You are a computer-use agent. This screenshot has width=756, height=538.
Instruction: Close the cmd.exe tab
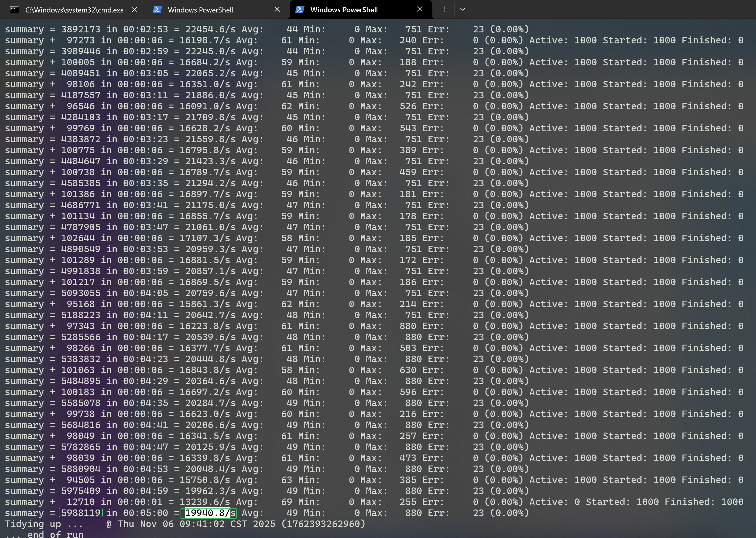pos(135,10)
